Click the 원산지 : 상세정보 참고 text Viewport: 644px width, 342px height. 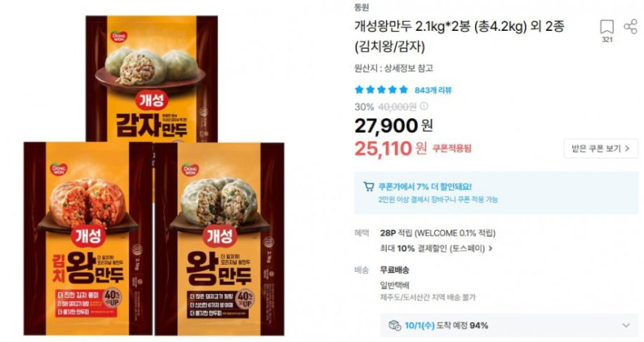[393, 68]
